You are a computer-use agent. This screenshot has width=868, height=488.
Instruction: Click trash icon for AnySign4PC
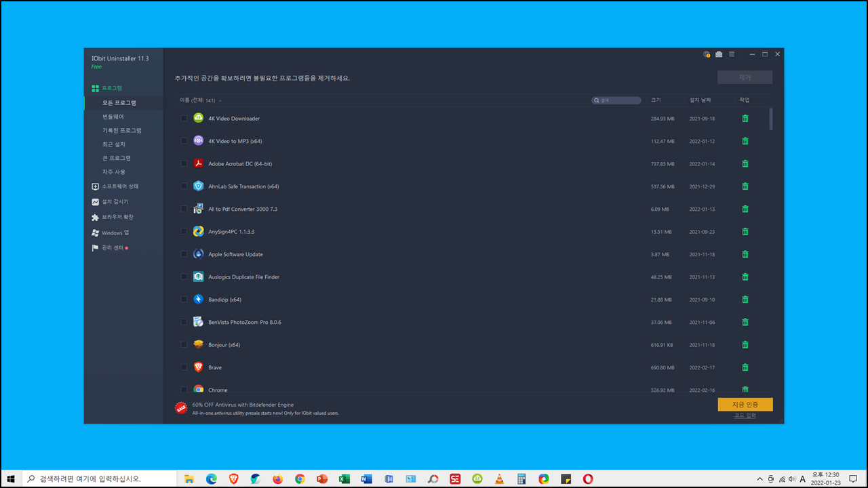coord(745,232)
